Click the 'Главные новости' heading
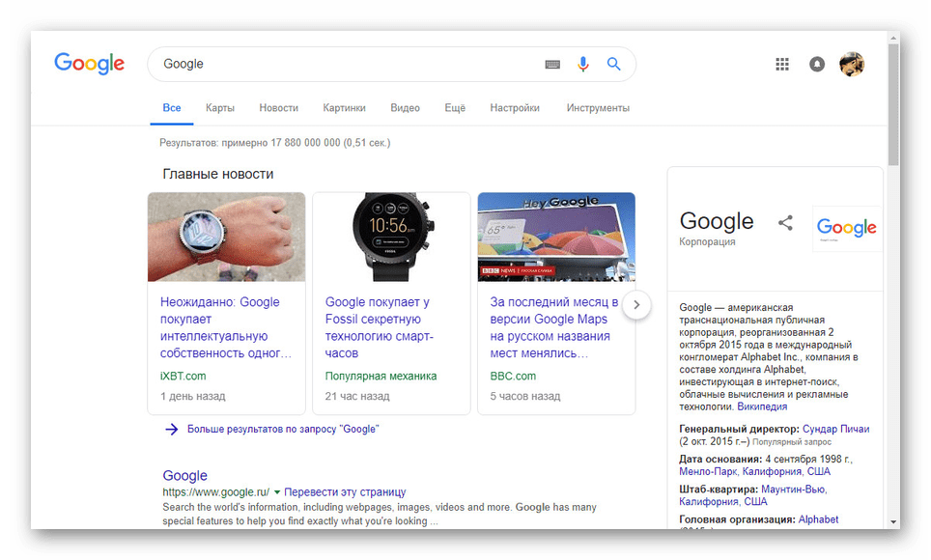 tap(218, 174)
